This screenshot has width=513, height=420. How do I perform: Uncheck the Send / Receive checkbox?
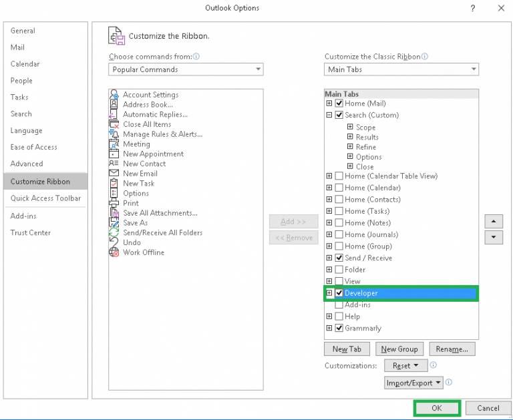pos(339,258)
